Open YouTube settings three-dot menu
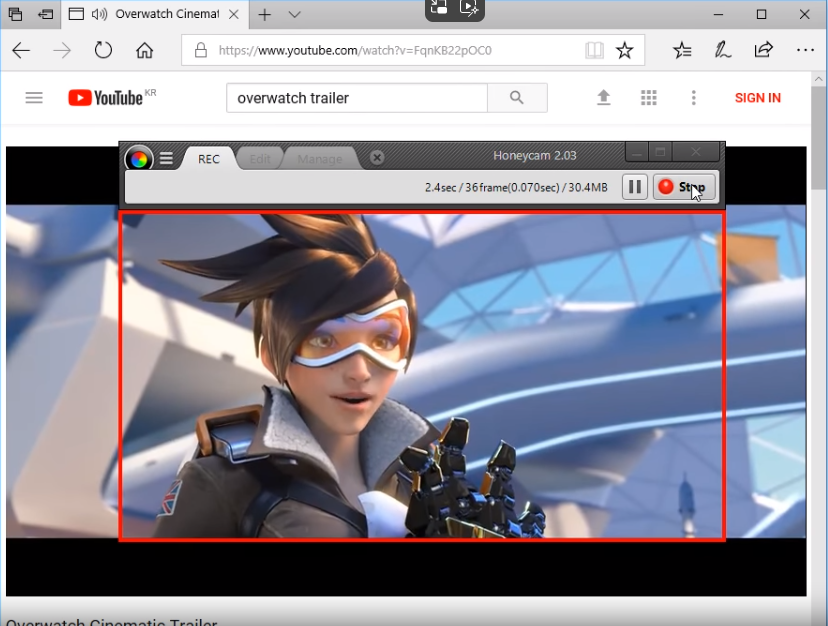Image resolution: width=828 pixels, height=626 pixels. (693, 98)
